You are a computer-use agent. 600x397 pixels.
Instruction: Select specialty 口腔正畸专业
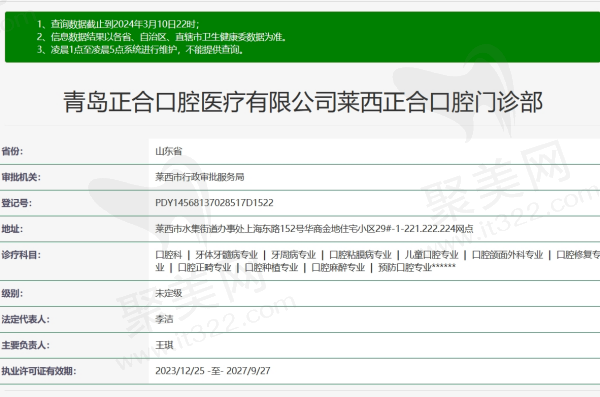point(204,268)
